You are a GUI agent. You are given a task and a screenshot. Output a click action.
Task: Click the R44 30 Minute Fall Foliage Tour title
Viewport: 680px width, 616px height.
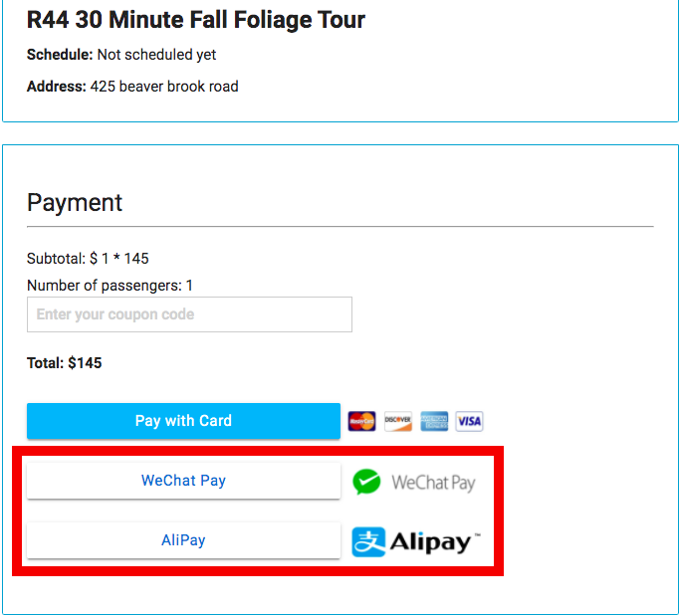(x=196, y=19)
